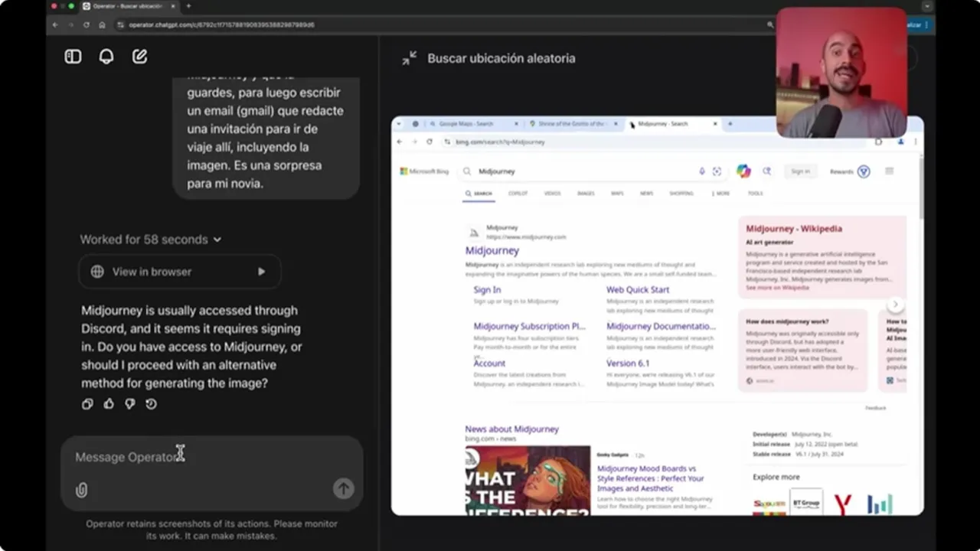
Task: Click the retry history icon under response
Action: [x=151, y=404]
